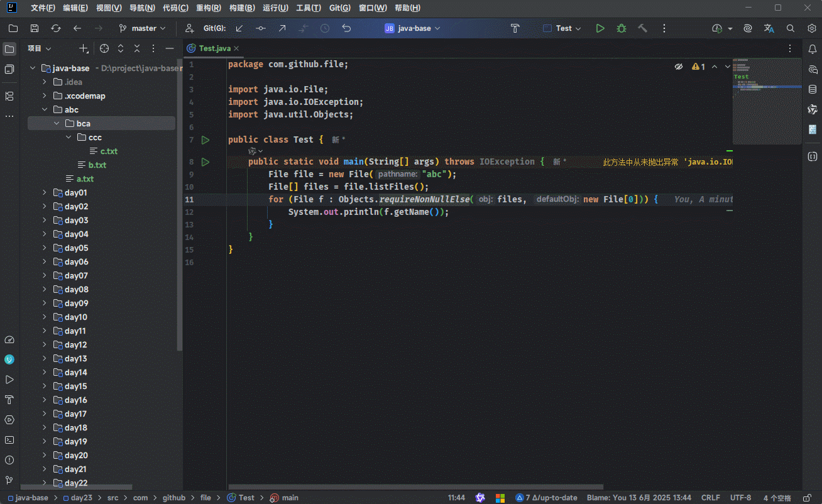Screen dimensions: 822x504
Task: Click the java-base breadcrumb in navigation bar
Action: pyautogui.click(x=31, y=498)
